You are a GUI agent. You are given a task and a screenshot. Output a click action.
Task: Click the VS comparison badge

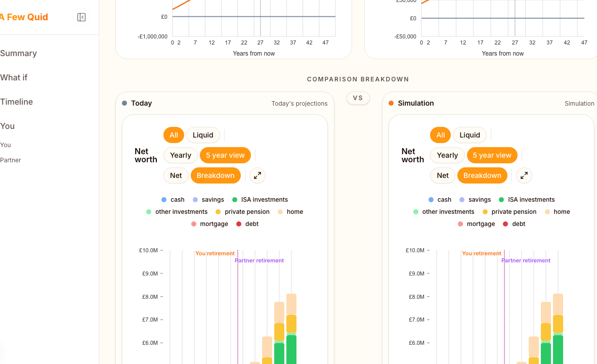point(358,98)
